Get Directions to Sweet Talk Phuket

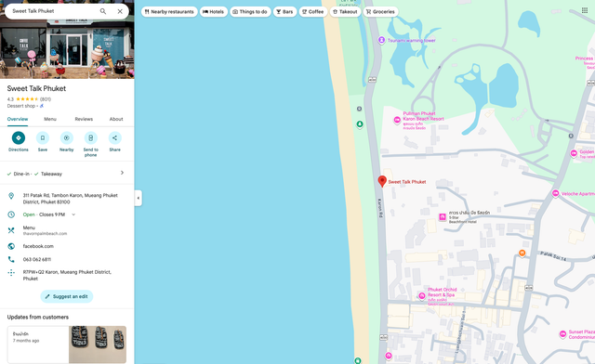tap(19, 138)
